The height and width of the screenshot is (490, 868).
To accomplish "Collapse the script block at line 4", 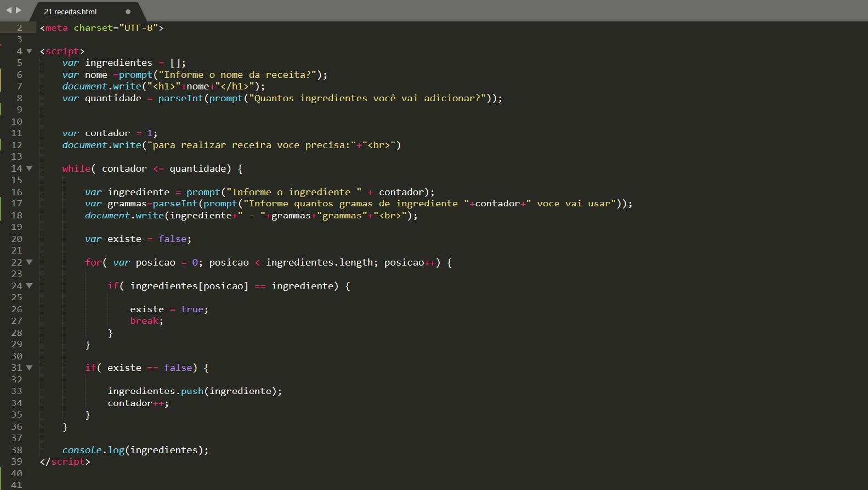I will pyautogui.click(x=29, y=51).
